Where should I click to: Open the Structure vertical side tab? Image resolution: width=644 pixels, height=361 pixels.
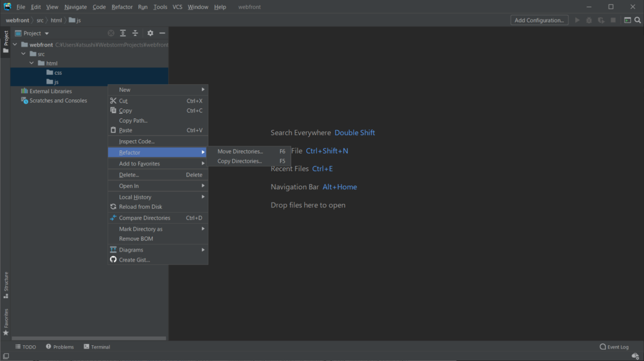[6, 285]
